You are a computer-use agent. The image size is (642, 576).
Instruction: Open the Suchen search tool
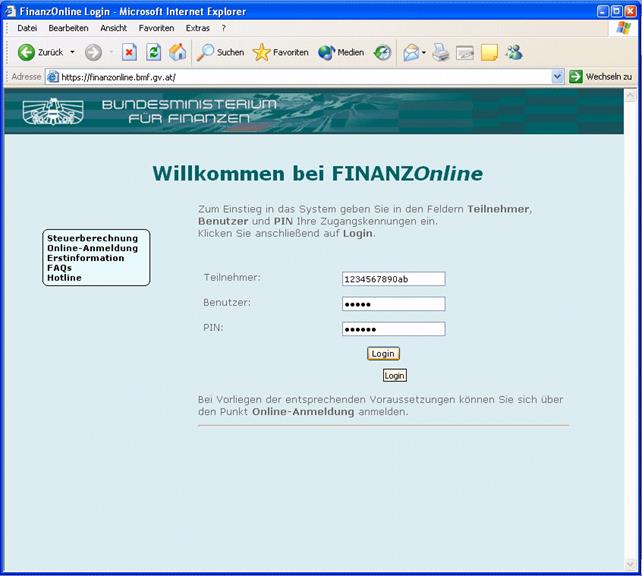click(220, 52)
